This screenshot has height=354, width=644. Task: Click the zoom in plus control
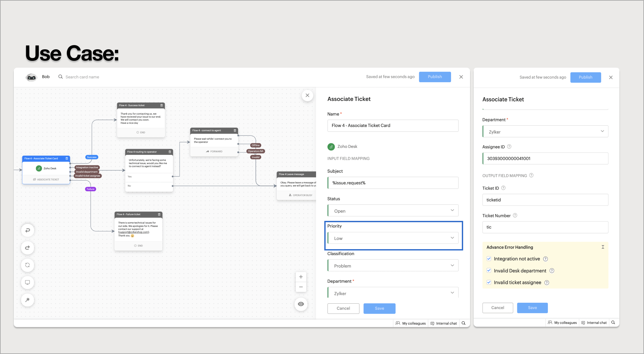301,276
